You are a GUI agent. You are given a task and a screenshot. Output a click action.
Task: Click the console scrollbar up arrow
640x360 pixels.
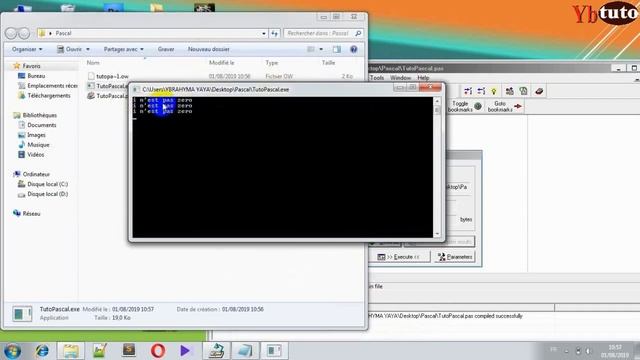(x=437, y=100)
